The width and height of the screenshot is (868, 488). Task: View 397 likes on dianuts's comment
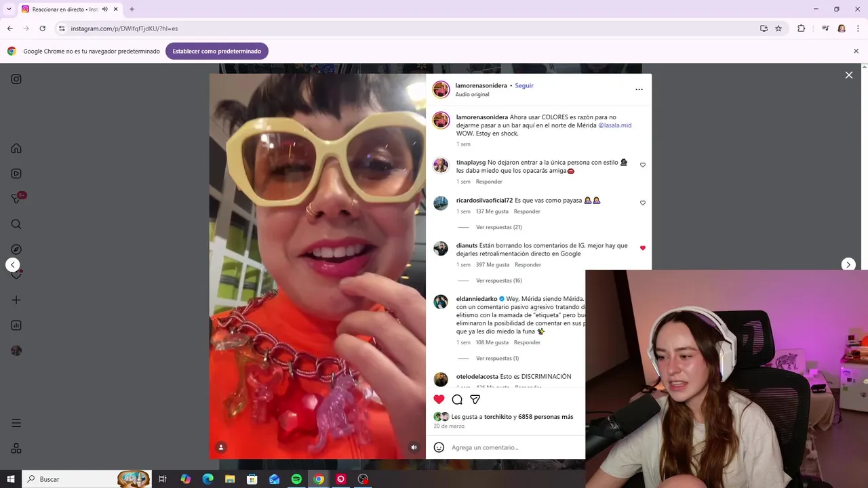492,265
